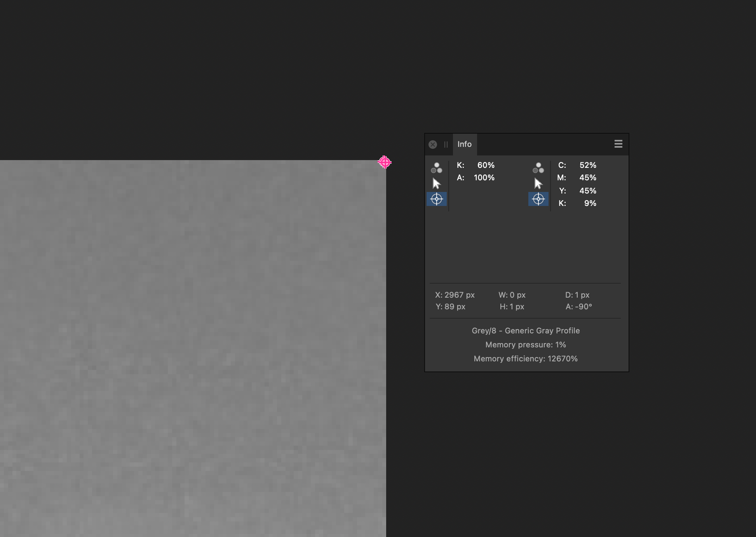Click CMYK sampler's cursor tracking arrow icon
The image size is (756, 537).
[x=538, y=183]
